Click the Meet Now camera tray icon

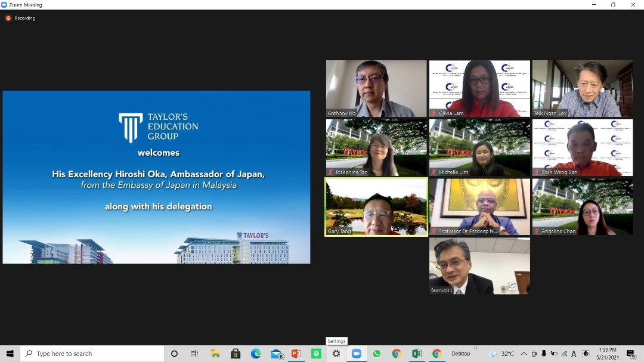[x=534, y=354]
